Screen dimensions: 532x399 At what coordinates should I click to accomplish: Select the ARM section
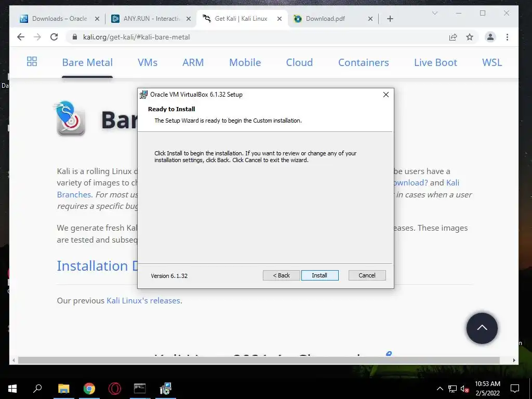point(193,62)
